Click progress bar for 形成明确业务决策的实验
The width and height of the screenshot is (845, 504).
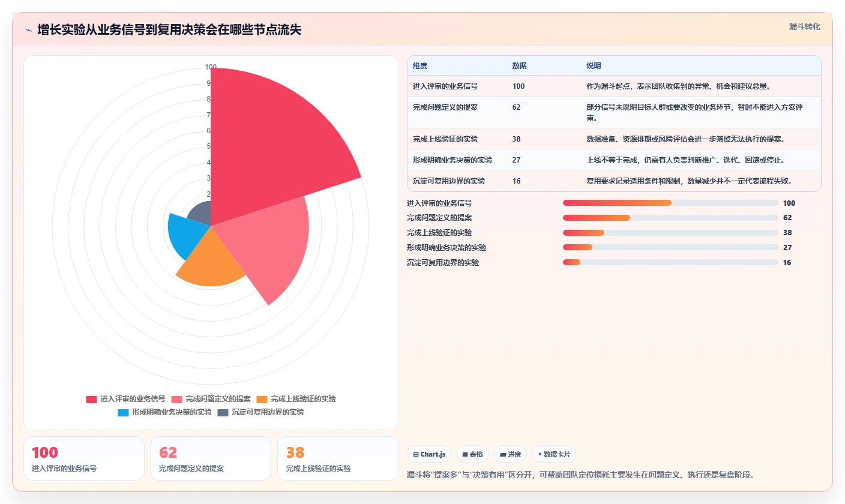[x=670, y=247]
